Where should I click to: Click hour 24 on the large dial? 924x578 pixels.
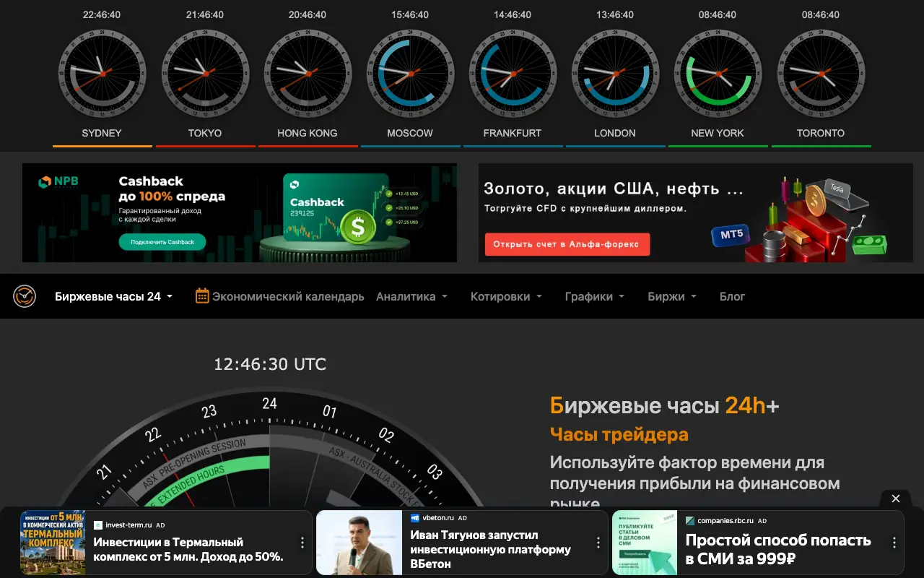coord(269,403)
